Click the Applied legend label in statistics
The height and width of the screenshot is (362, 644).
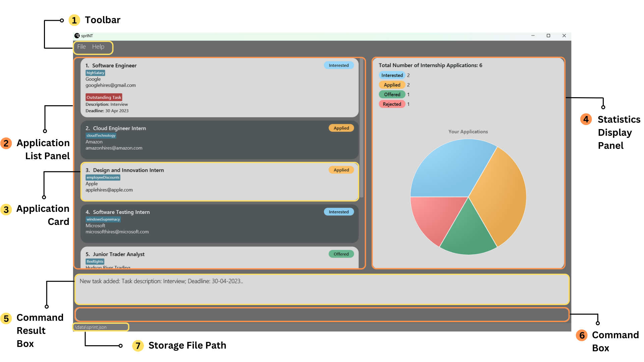click(392, 85)
